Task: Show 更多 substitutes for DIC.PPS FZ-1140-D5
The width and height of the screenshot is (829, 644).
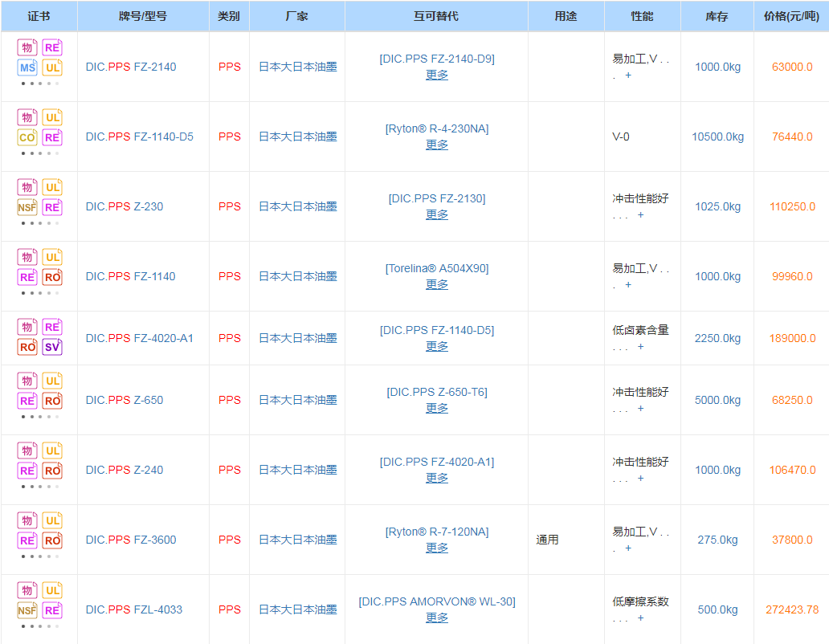Action: tap(437, 145)
